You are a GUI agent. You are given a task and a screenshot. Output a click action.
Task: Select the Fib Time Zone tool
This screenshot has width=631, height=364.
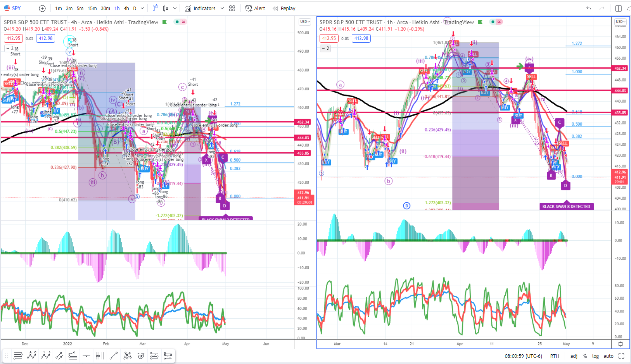click(x=100, y=355)
